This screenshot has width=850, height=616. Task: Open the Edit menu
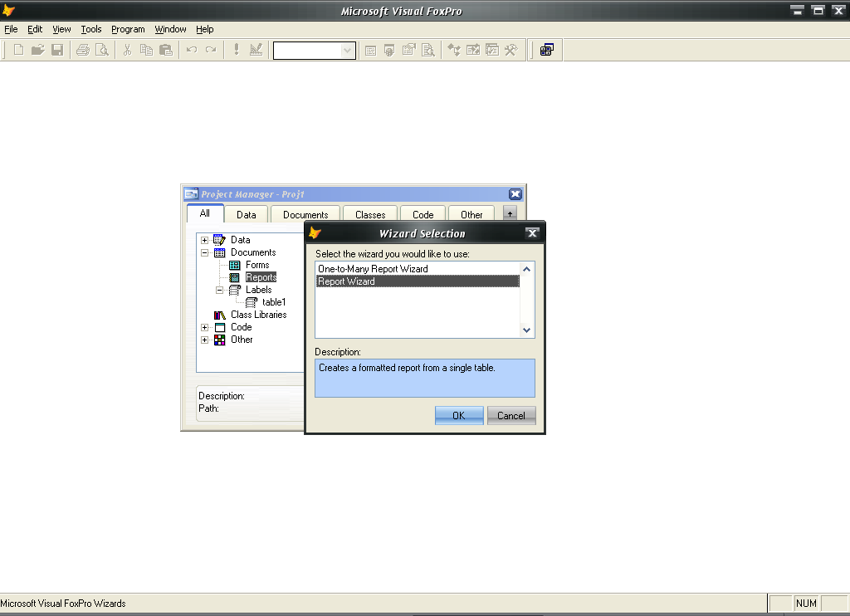pyautogui.click(x=35, y=29)
